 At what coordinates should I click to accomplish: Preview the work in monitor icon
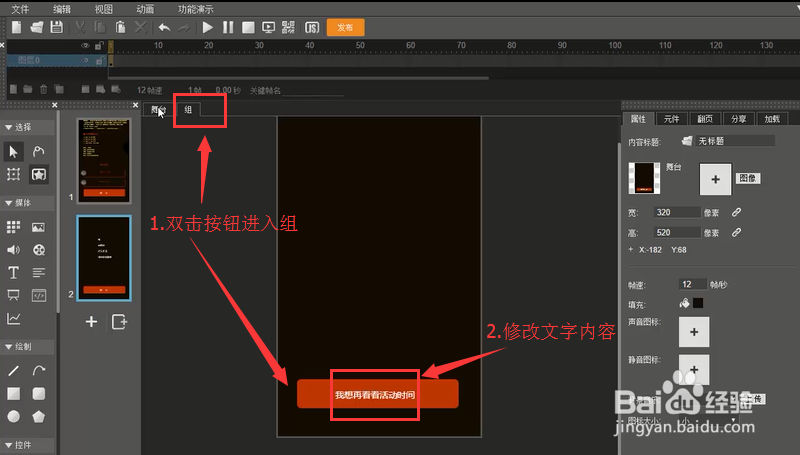click(268, 28)
